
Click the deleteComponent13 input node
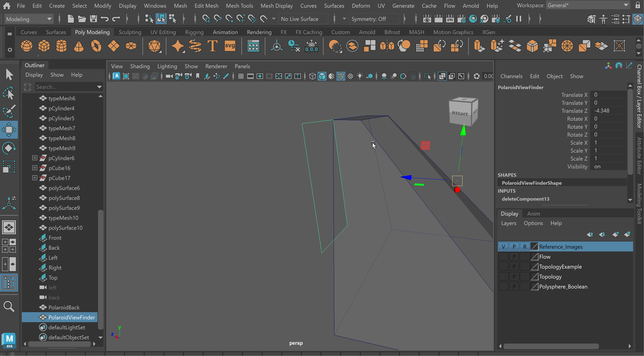click(525, 199)
